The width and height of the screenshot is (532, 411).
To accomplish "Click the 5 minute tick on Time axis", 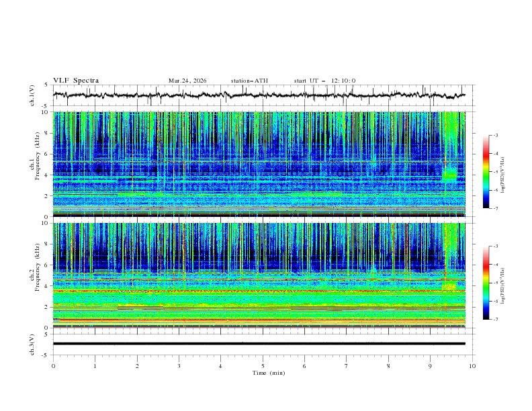I will pos(263,366).
